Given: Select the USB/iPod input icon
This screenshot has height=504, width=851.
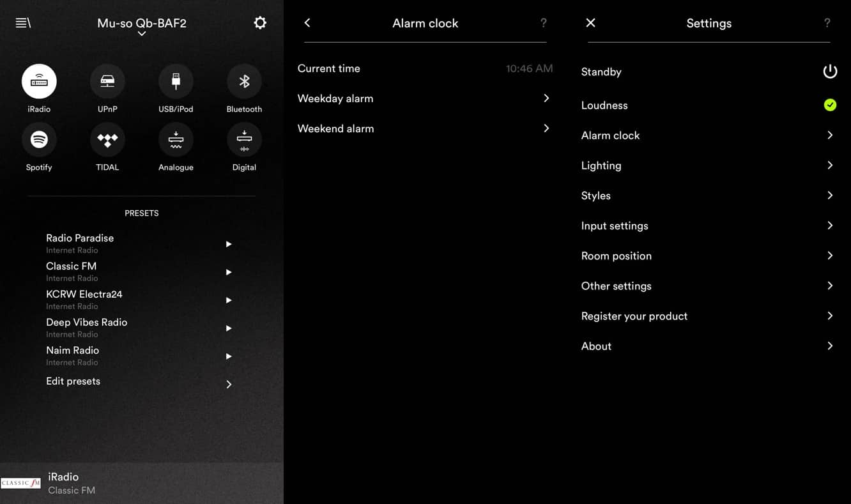Looking at the screenshot, I should [176, 81].
